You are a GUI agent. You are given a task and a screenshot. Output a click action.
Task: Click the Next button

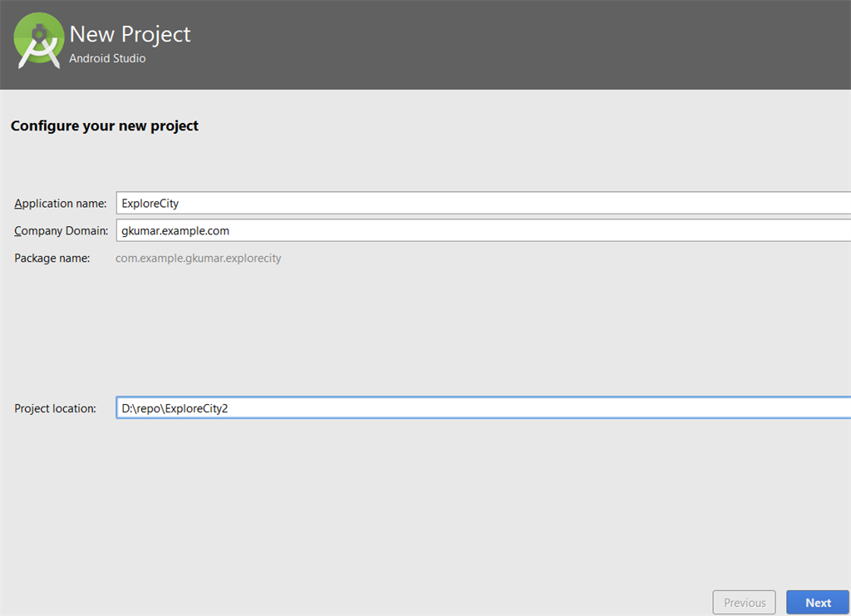(818, 603)
